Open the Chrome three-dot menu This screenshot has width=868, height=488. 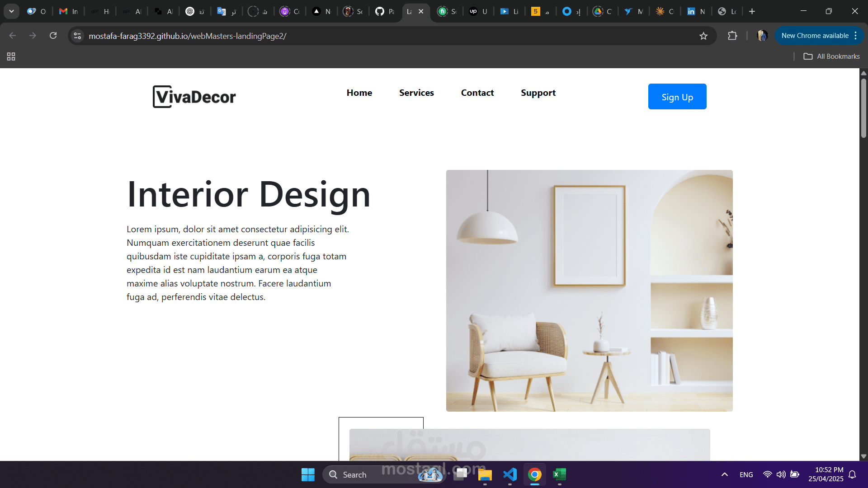point(856,36)
